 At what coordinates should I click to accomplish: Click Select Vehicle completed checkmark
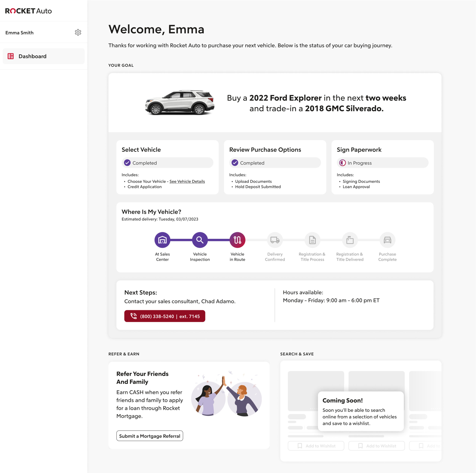click(127, 163)
